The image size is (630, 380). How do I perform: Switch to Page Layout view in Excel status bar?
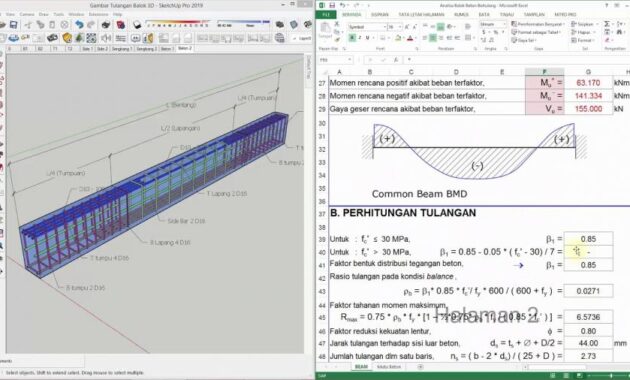(x=566, y=376)
